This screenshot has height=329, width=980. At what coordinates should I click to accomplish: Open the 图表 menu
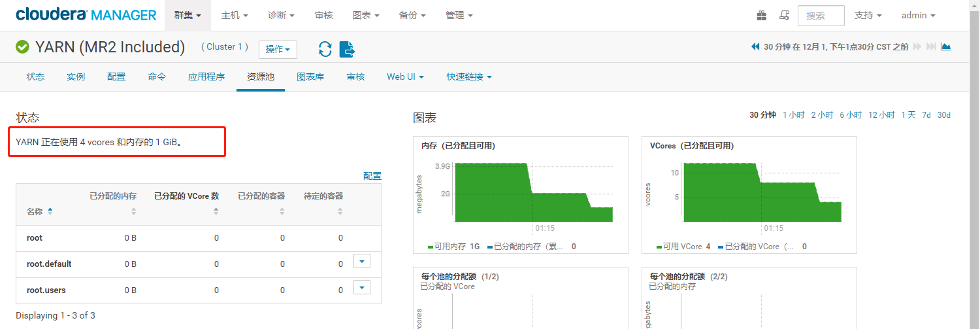[365, 15]
